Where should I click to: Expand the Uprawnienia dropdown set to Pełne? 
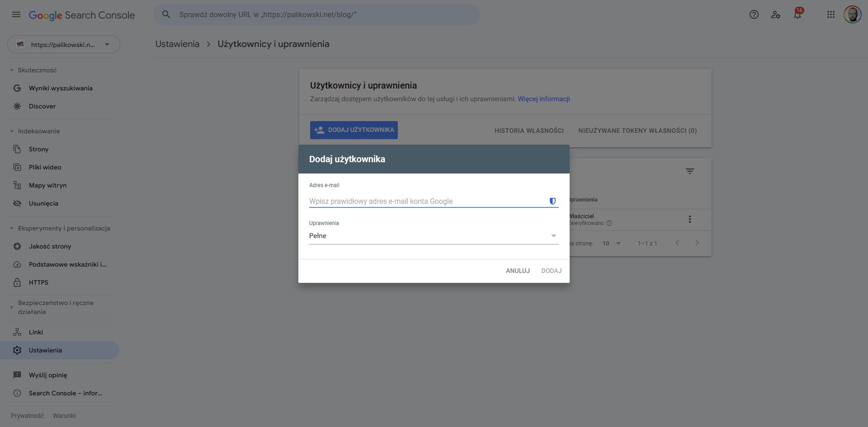coord(433,236)
